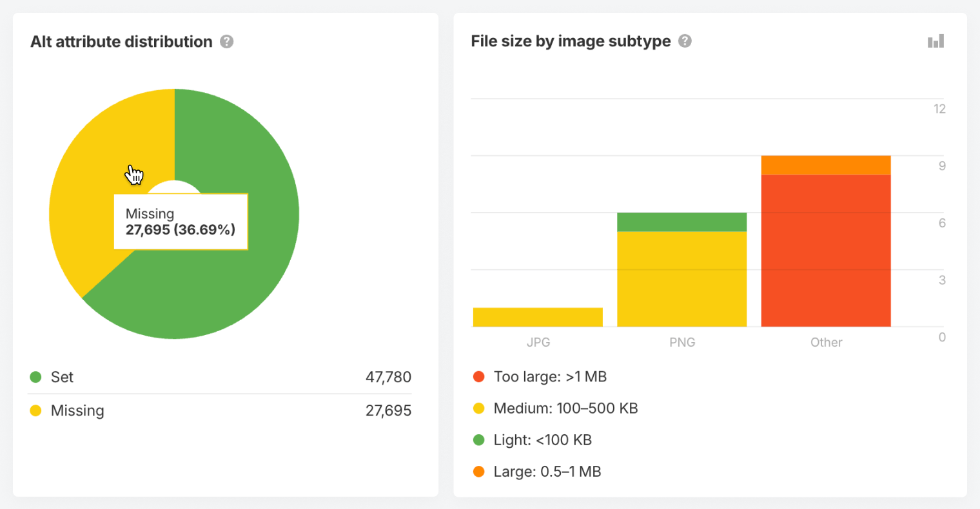Click the PNG axis label
Screen dimensions: 980x509
(x=682, y=342)
